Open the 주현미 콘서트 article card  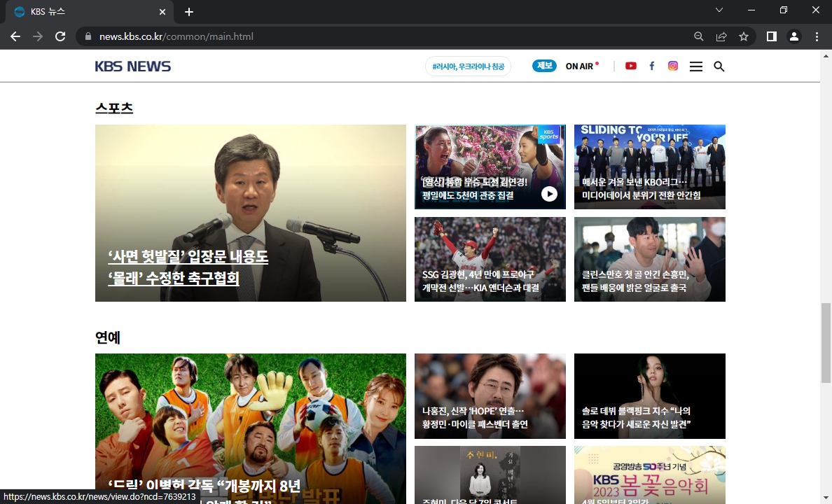pos(490,475)
